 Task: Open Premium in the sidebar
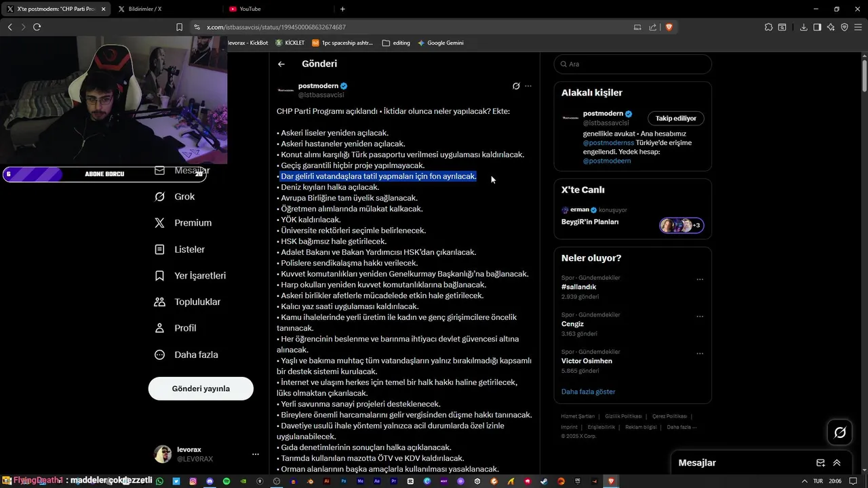click(x=183, y=223)
